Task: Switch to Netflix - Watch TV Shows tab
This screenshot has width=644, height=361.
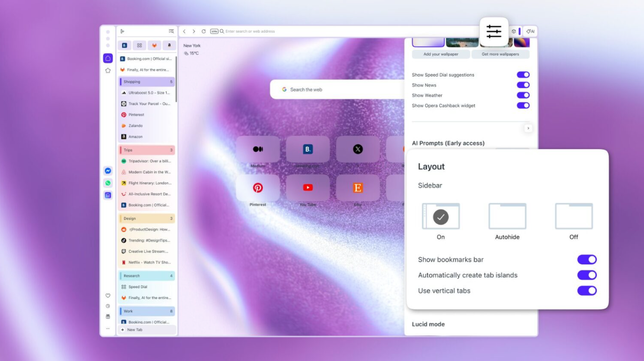Action: pos(147,262)
